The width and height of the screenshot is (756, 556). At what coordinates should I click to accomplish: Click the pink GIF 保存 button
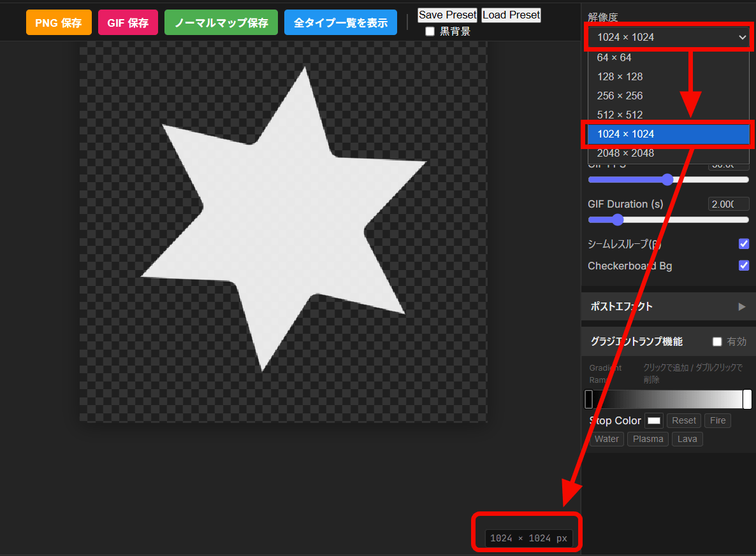click(x=127, y=23)
